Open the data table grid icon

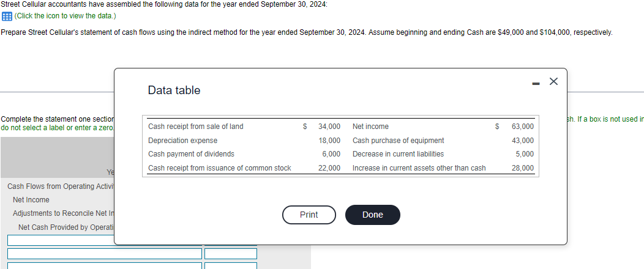click(x=7, y=16)
